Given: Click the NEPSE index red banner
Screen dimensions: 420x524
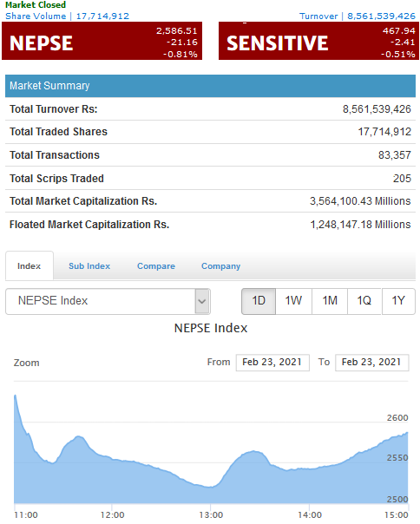Looking at the screenshot, I should pos(102,41).
